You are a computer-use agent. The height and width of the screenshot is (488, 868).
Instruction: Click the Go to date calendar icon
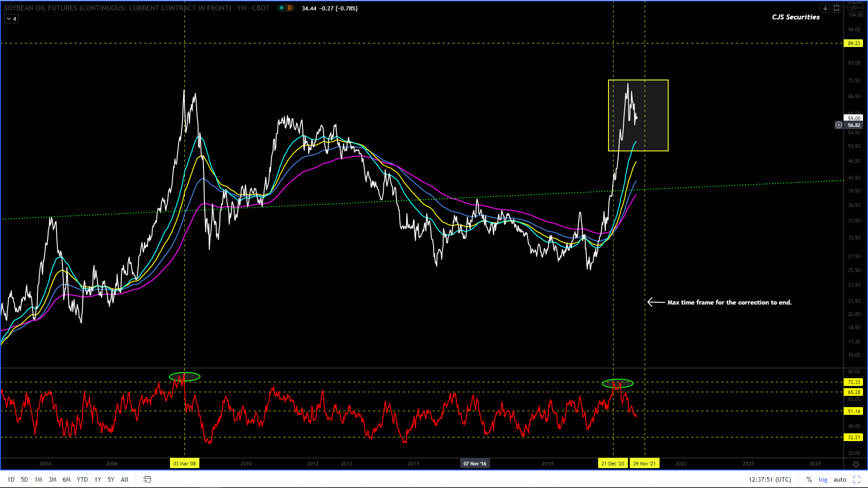click(x=147, y=479)
